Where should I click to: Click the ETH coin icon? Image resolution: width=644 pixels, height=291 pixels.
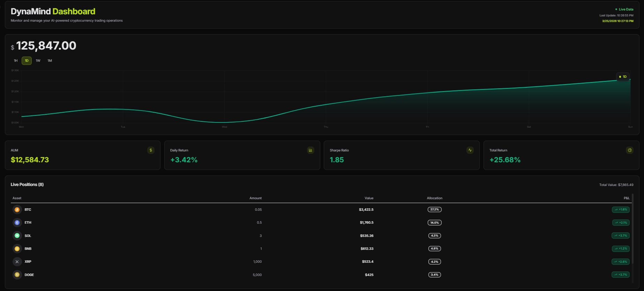[17, 223]
